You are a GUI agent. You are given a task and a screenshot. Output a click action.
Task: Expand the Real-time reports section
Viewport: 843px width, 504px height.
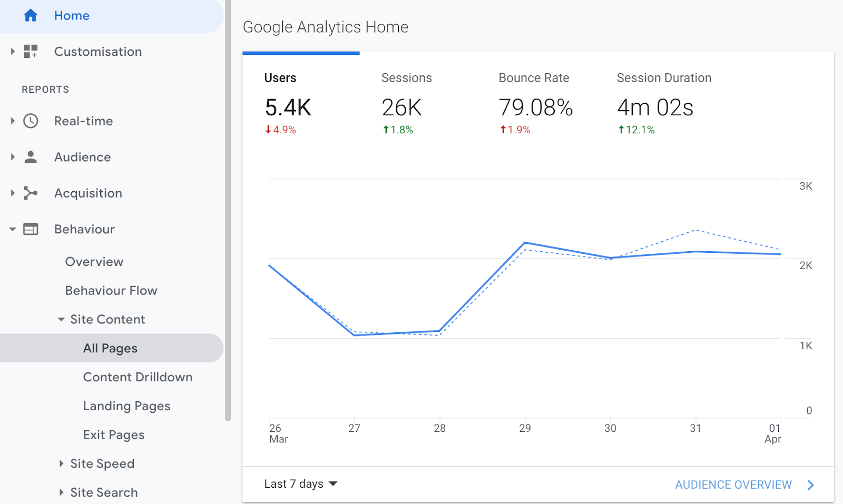[13, 121]
